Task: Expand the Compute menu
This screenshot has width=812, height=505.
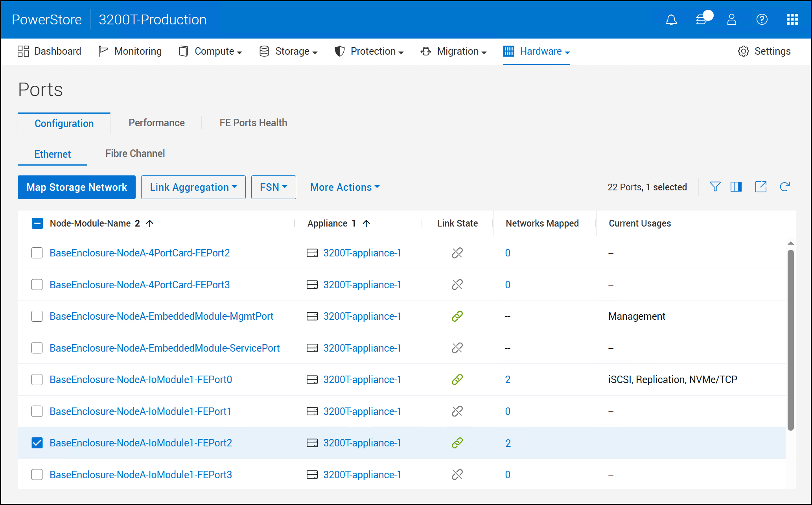Action: click(x=210, y=52)
